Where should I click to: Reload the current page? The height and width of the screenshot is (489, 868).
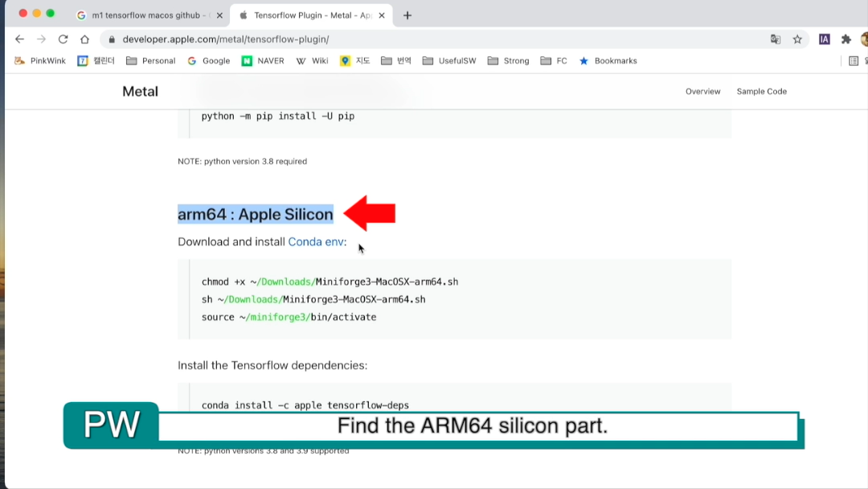[63, 39]
